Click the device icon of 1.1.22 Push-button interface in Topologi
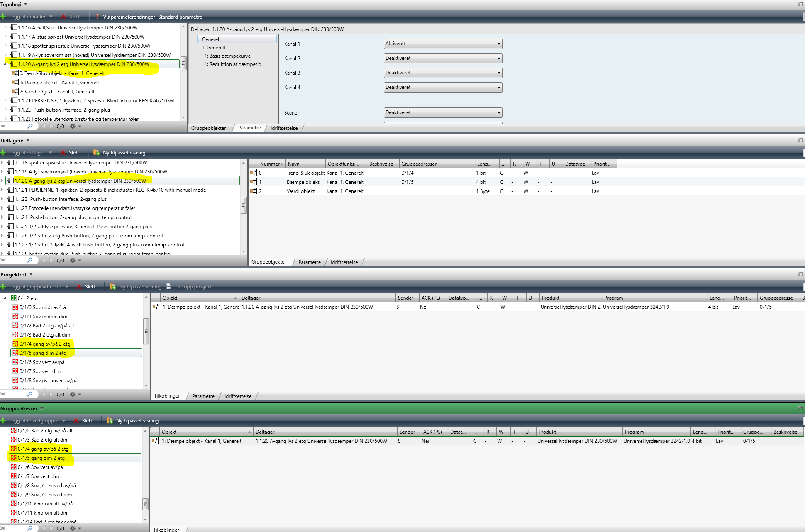This screenshot has height=532, width=805. pyautogui.click(x=14, y=110)
